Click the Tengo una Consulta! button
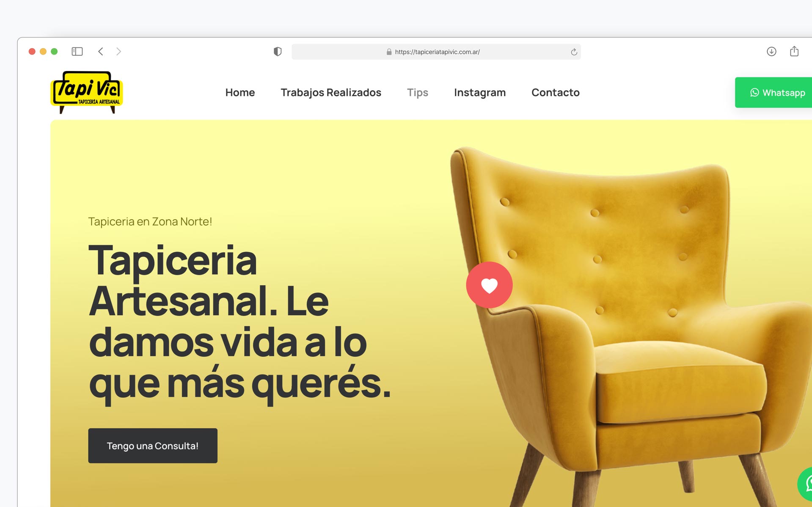This screenshot has height=507, width=812. [153, 446]
